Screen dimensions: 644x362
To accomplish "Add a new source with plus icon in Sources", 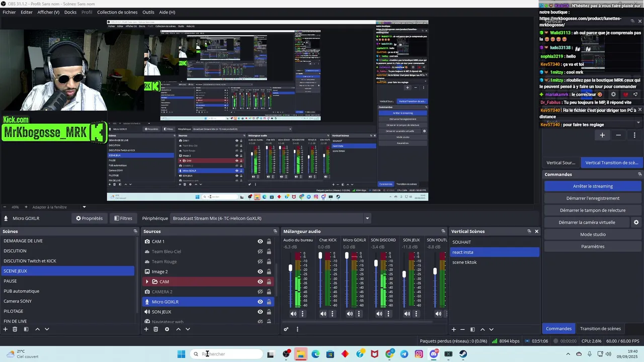I will coord(146,329).
